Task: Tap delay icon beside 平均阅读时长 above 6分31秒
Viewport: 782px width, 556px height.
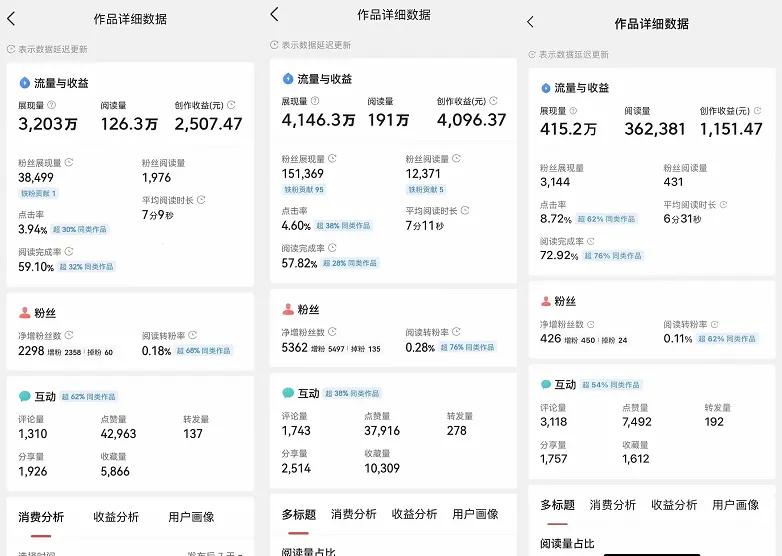Action: (x=723, y=204)
